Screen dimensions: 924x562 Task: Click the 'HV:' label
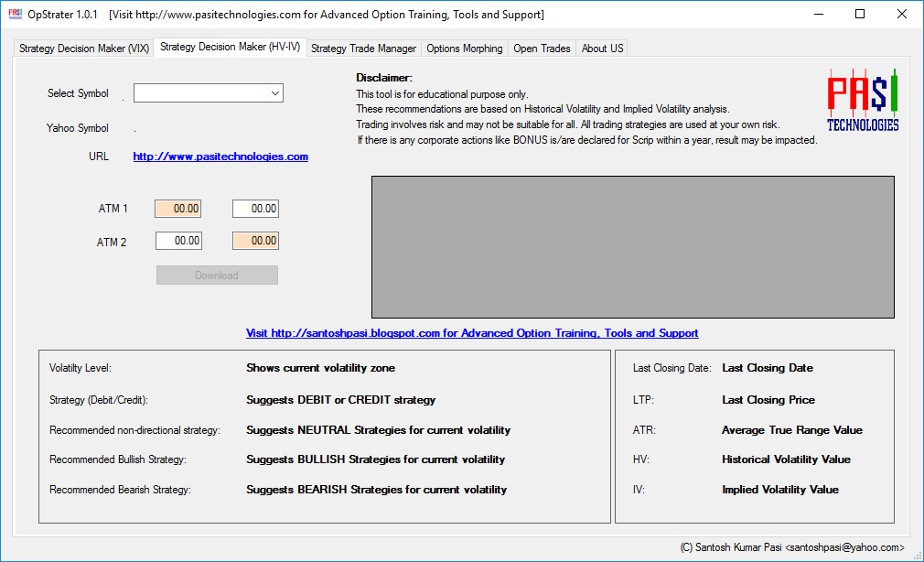point(641,459)
